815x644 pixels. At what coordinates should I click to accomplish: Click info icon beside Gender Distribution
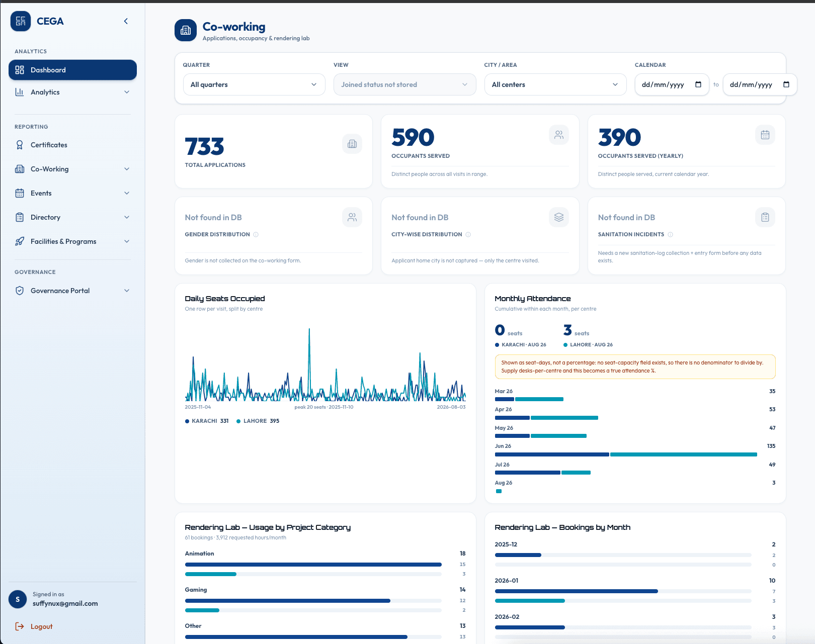click(256, 235)
